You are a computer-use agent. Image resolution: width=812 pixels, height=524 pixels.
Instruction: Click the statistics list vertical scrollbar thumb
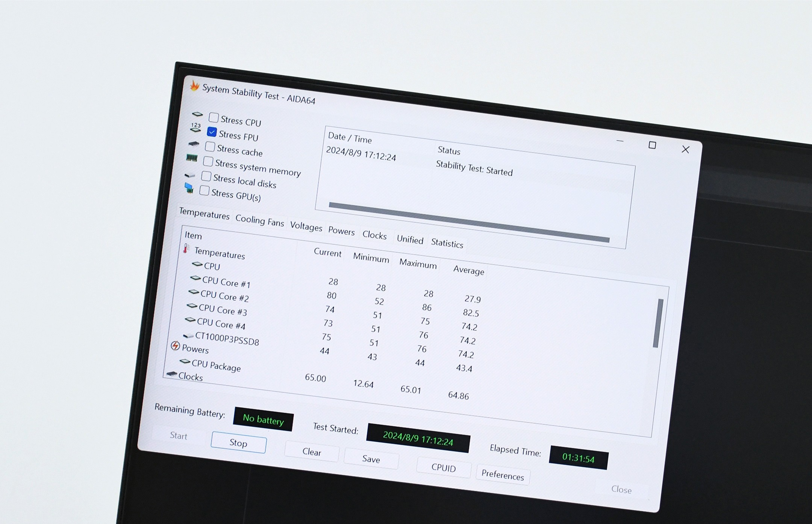coord(658,323)
